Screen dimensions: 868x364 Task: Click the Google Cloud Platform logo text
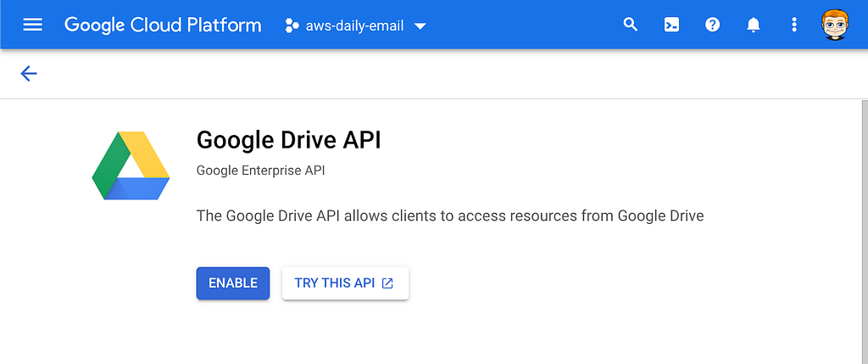tap(163, 25)
